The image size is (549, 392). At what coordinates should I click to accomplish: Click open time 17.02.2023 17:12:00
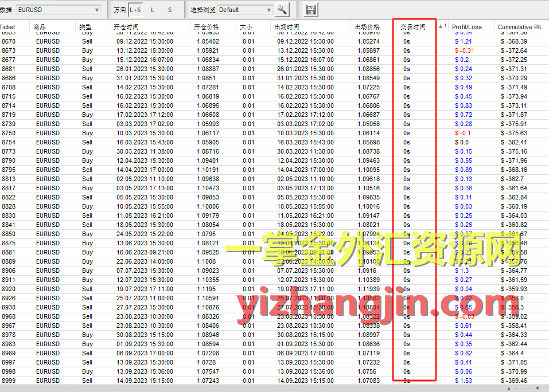[x=145, y=115]
